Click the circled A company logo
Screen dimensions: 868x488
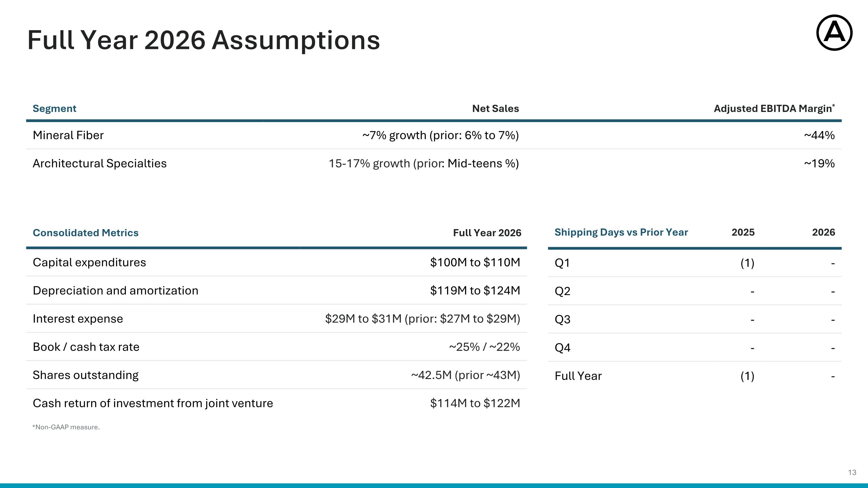point(834,33)
